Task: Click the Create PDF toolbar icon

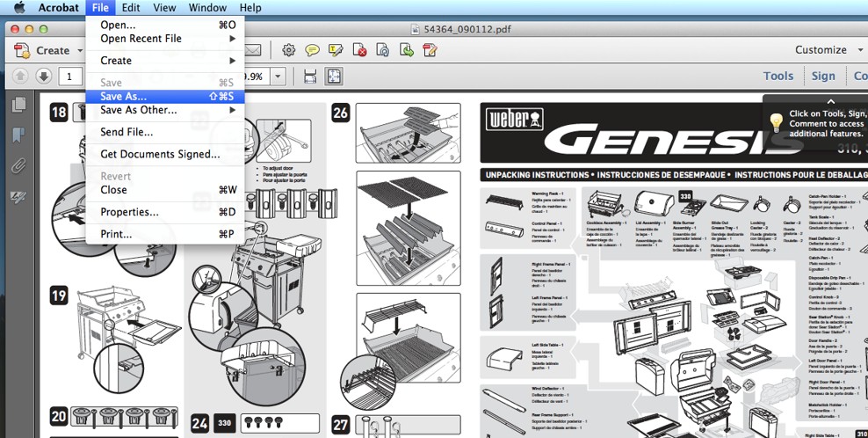Action: (x=22, y=50)
